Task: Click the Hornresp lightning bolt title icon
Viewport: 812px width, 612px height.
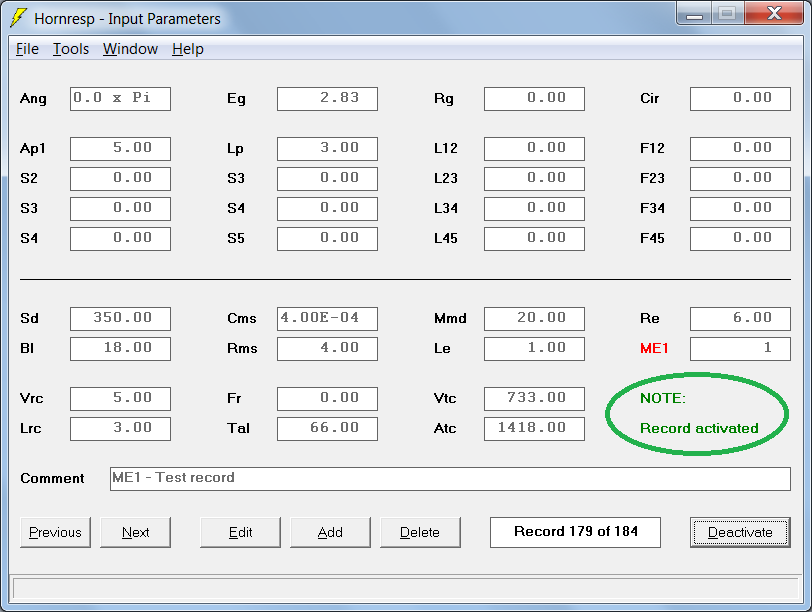Action: 19,18
